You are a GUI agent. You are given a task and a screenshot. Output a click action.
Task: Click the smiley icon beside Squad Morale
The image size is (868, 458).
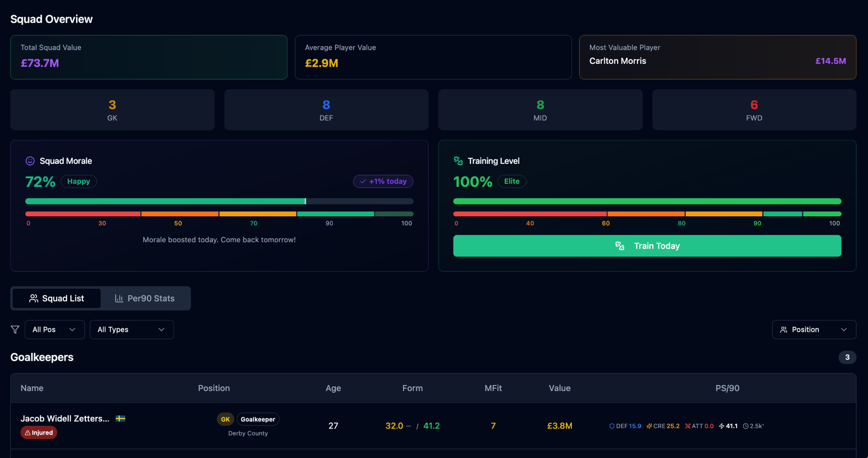pyautogui.click(x=30, y=161)
